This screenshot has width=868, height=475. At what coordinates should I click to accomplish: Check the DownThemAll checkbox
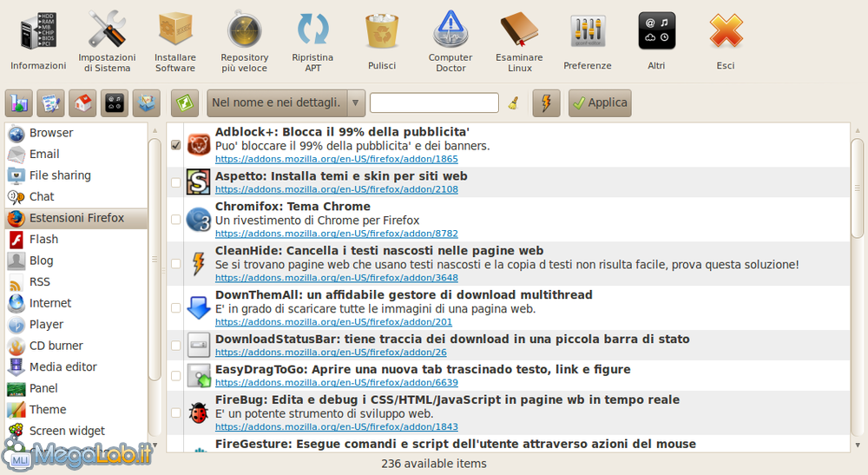pos(176,307)
